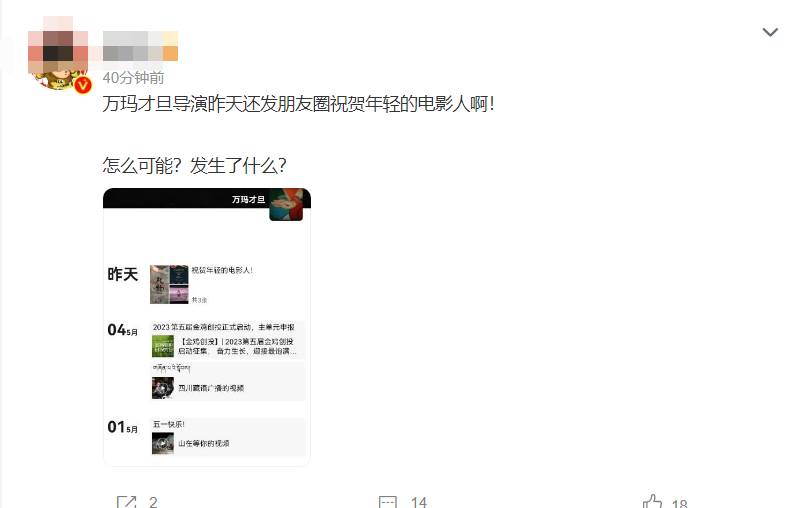Click the repost share icon
This screenshot has width=801, height=508.
126,502
